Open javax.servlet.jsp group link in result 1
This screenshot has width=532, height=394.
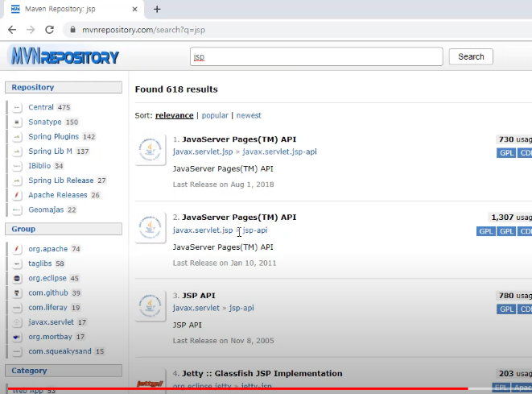pos(203,151)
